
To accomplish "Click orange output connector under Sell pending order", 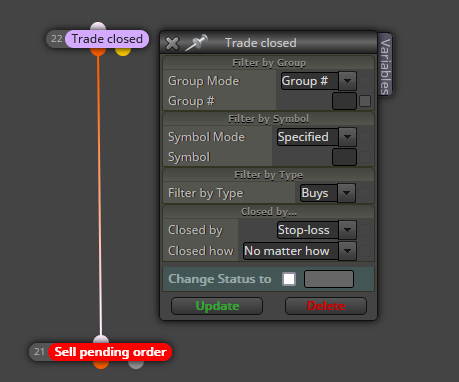I will point(101,365).
